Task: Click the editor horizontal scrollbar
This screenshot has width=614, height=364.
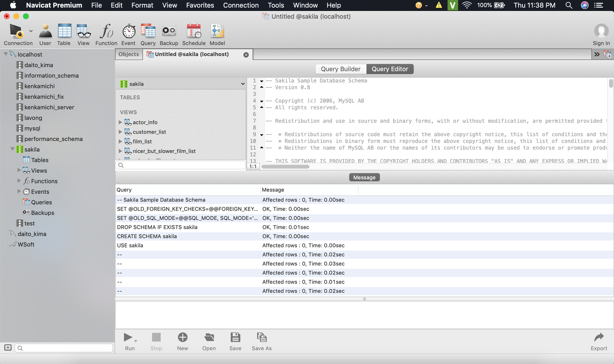Action: pyautogui.click(x=285, y=167)
